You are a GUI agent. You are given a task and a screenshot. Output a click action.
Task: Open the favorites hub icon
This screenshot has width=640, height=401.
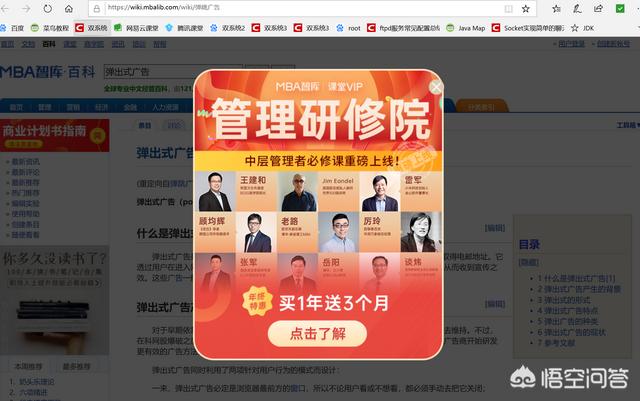point(556,9)
